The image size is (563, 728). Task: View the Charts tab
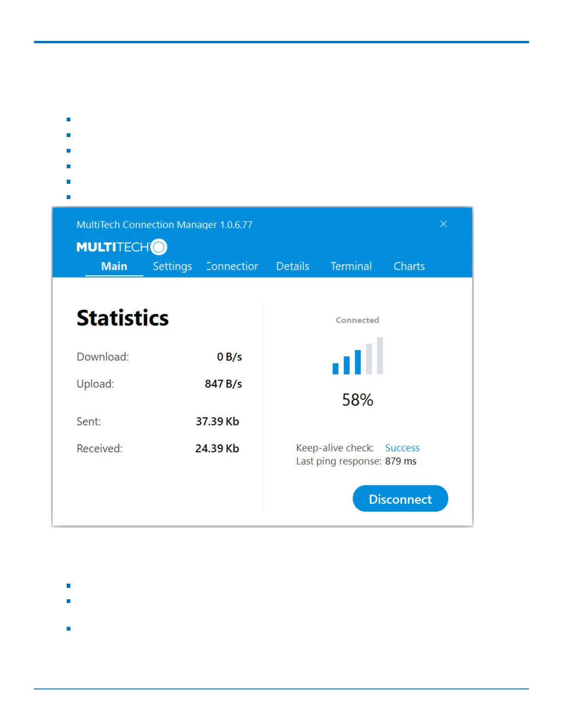tap(409, 266)
